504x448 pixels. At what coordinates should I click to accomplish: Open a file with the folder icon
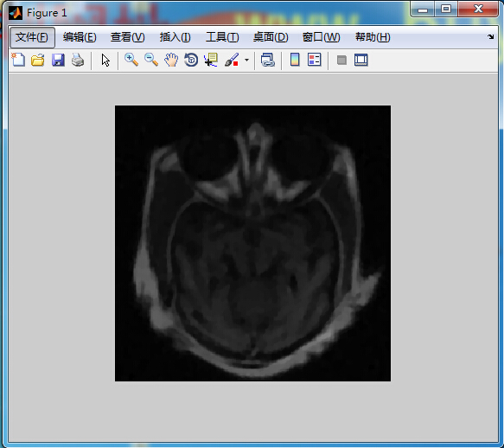[x=38, y=60]
